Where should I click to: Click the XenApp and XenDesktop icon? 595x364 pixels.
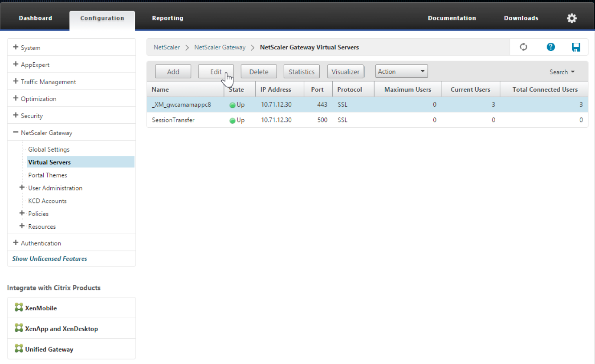pyautogui.click(x=19, y=328)
